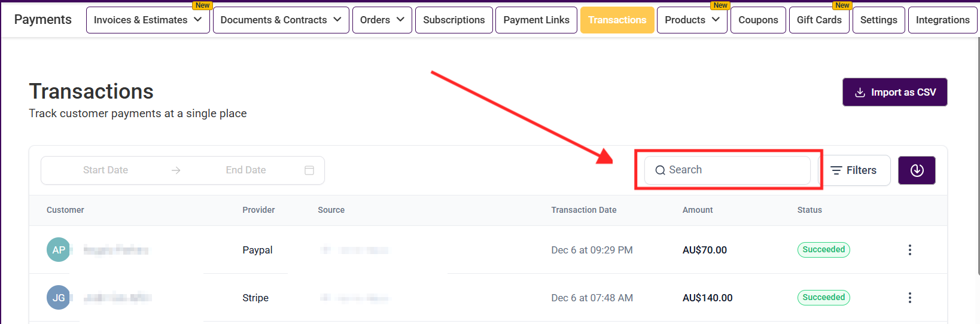Click the JG customer avatar
Viewport: 980px width, 324px height.
(x=59, y=298)
